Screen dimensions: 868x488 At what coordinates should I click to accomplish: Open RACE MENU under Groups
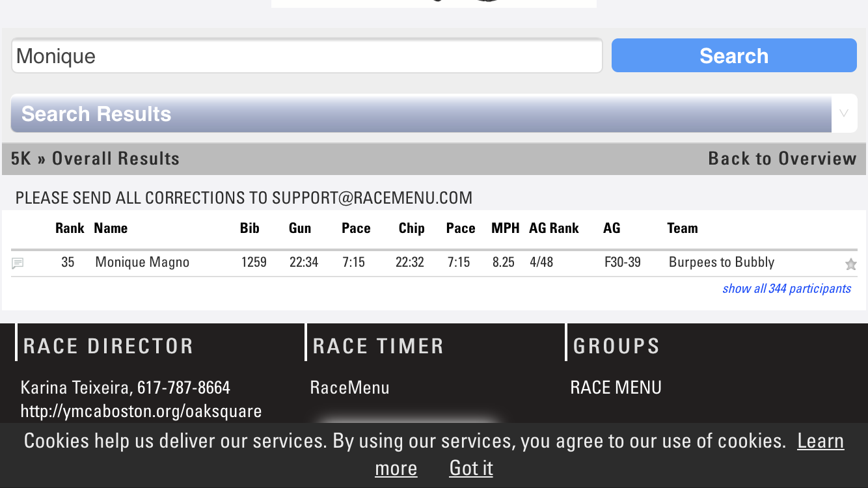coord(616,388)
